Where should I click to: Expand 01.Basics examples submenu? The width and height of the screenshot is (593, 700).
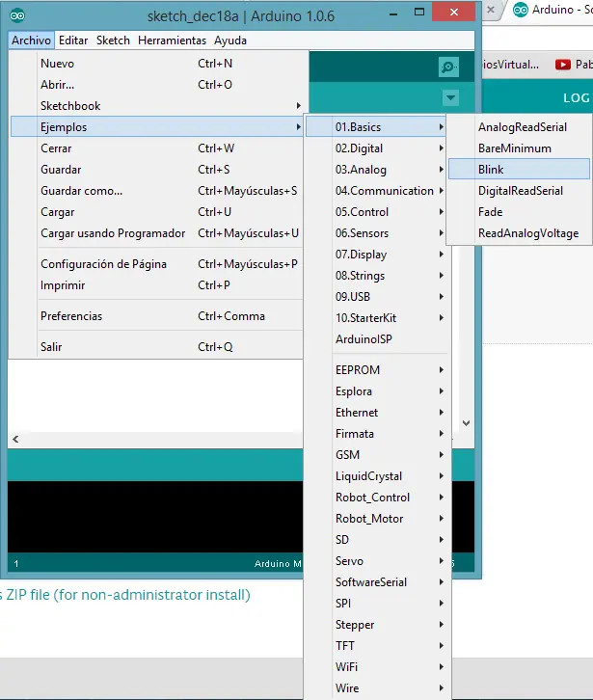coord(376,126)
